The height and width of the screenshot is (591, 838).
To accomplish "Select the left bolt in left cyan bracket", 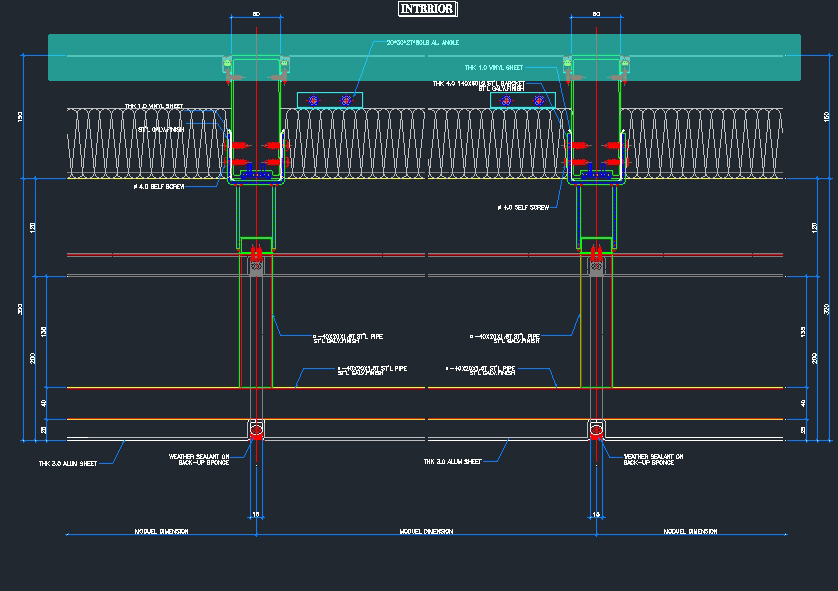I will coord(313,100).
